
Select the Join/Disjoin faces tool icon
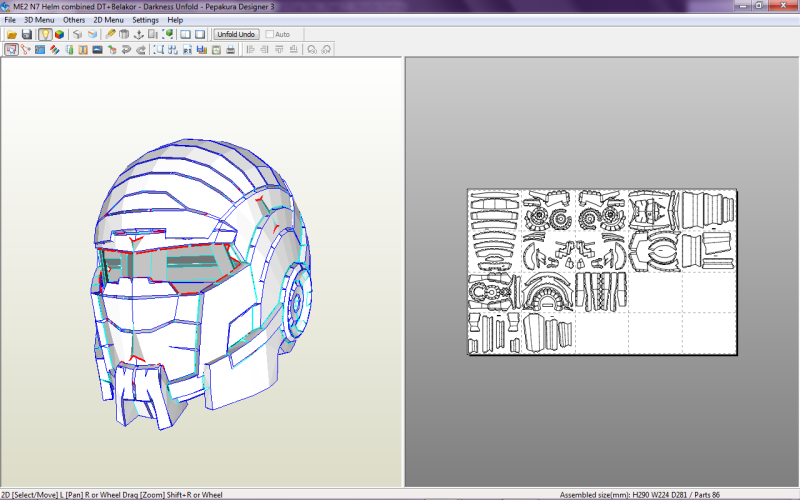point(26,49)
